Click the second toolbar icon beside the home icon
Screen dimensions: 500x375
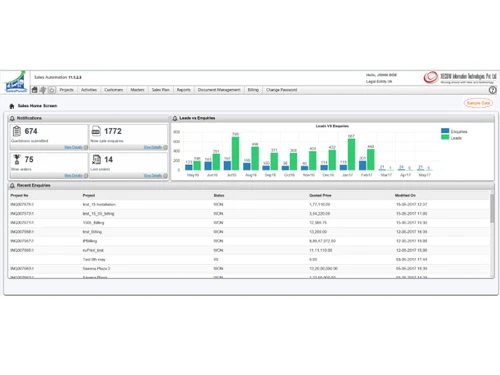43,90
